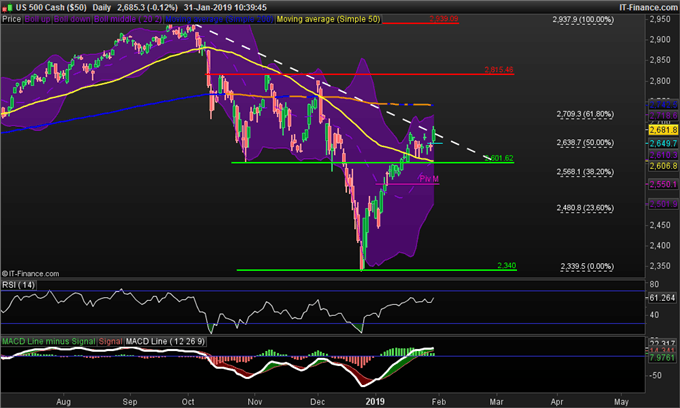Click the candlestick icon beside US 500 Cash

tap(7, 7)
